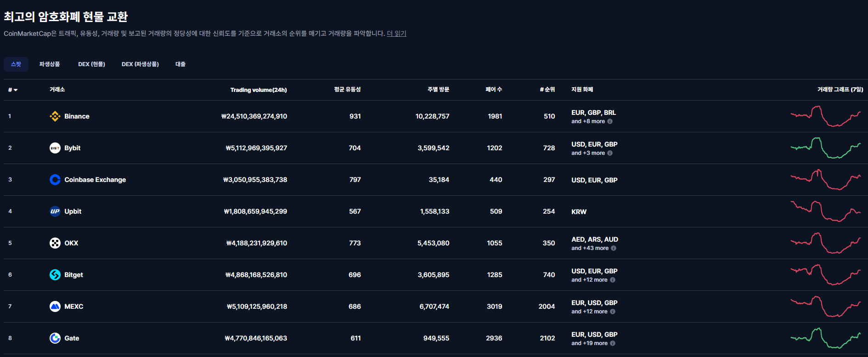Viewport: 868px width, 357px height.
Task: Sort by the 평균 유동성 header
Action: point(347,90)
